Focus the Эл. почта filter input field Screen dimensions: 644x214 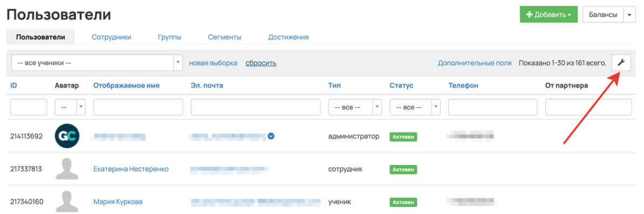tap(256, 107)
